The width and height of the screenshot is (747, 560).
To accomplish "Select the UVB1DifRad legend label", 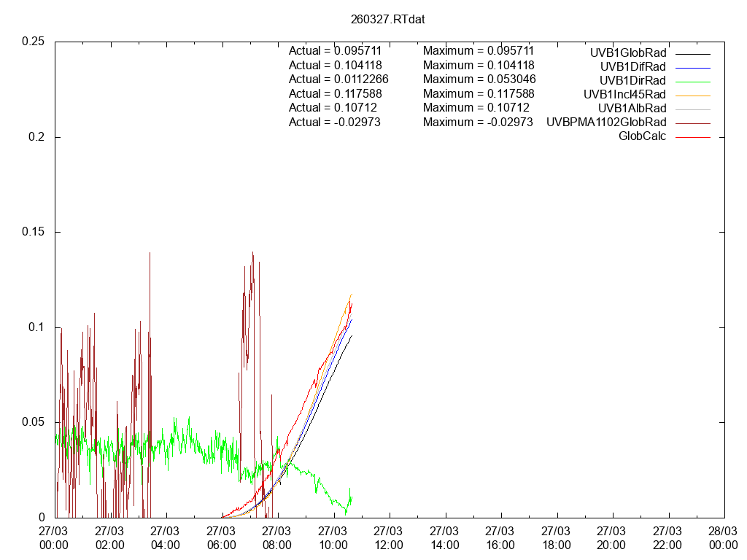I will pos(632,66).
